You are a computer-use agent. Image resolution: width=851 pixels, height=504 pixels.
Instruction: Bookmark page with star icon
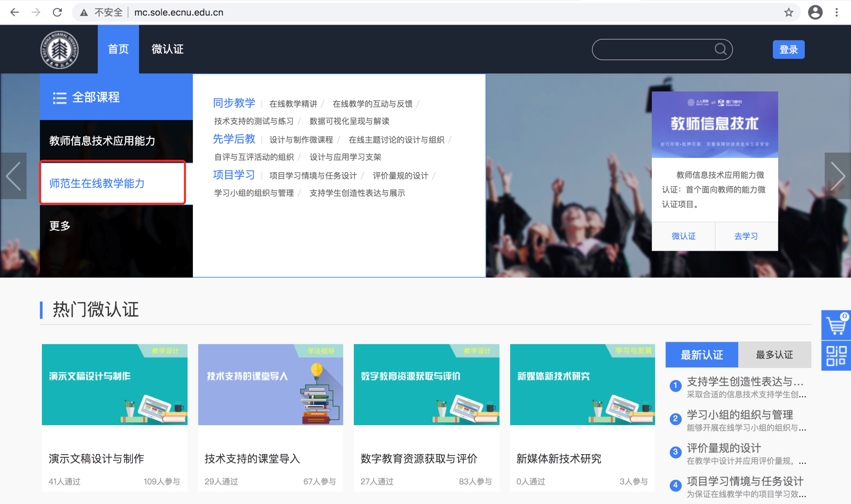(x=788, y=13)
